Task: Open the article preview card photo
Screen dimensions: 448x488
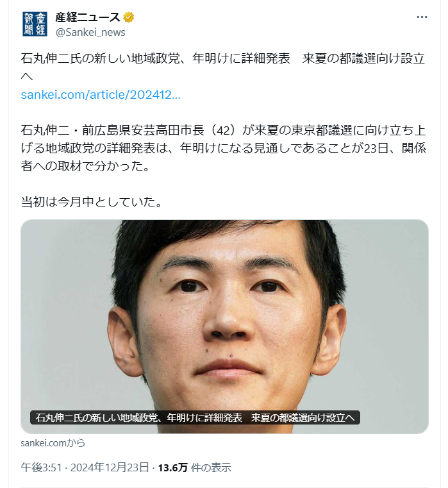Action: [224, 326]
